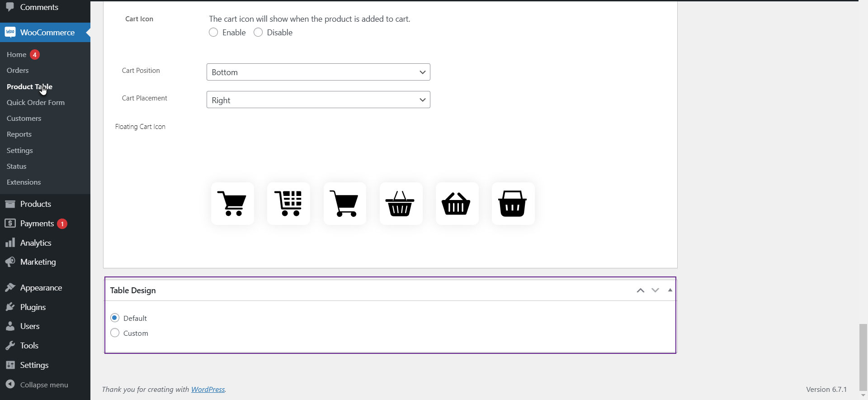Go to WooCommerce Orders page

[18, 71]
